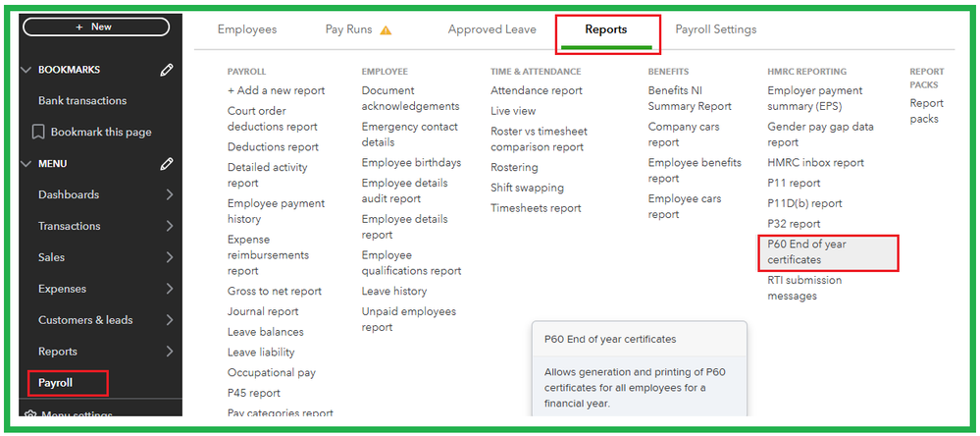Expand the Sales submenu arrow
980x436 pixels.
(x=170, y=257)
